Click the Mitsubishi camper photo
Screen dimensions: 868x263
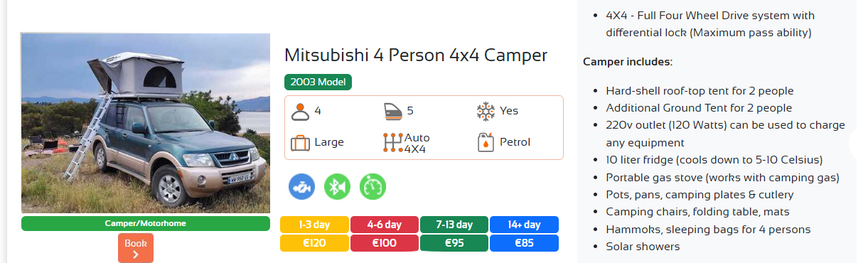145,123
